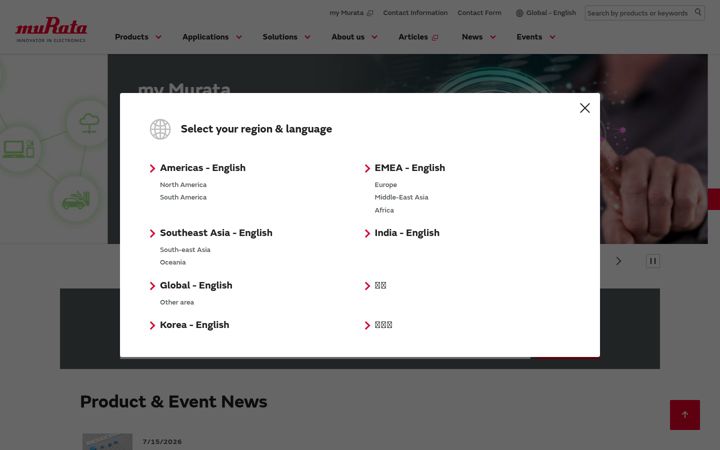Open the Products menu
The image size is (720, 450).
131,37
